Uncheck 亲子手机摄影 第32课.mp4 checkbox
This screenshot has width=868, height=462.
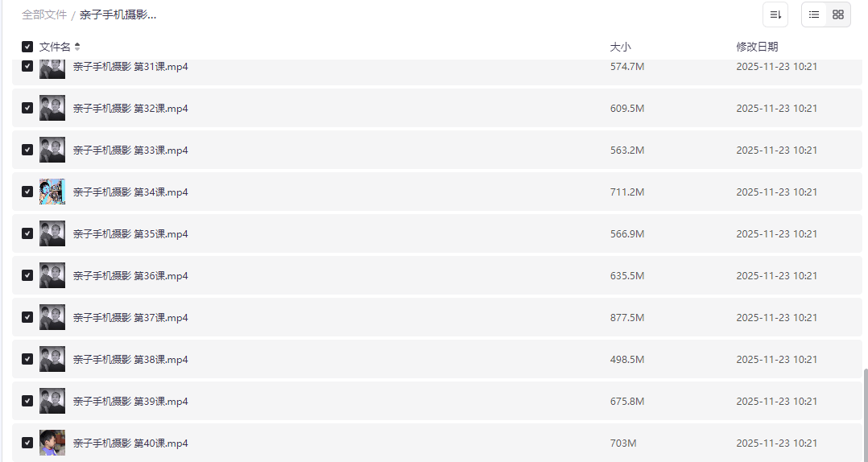click(x=27, y=108)
